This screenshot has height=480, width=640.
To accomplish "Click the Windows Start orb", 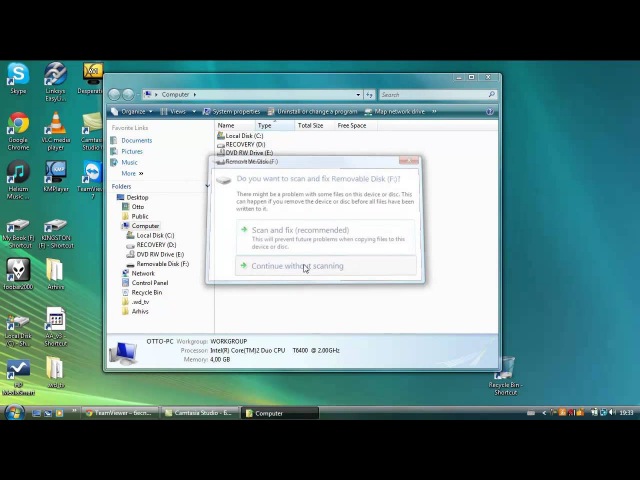I will (15, 412).
